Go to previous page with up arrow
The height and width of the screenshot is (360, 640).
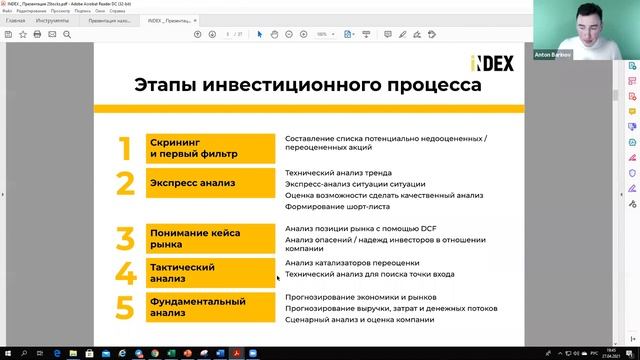point(198,35)
